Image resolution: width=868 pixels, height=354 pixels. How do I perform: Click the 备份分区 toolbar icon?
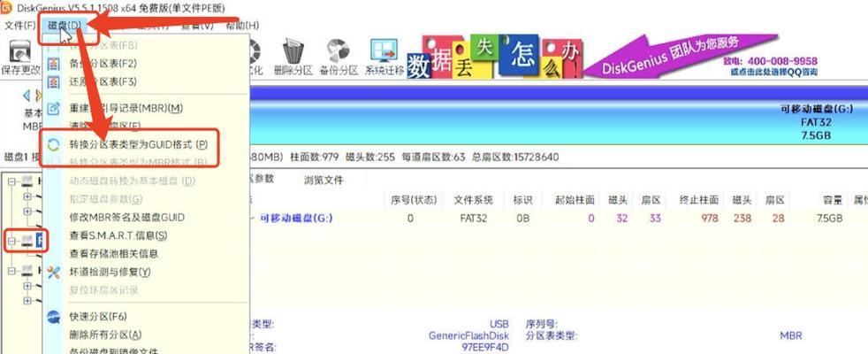(339, 51)
